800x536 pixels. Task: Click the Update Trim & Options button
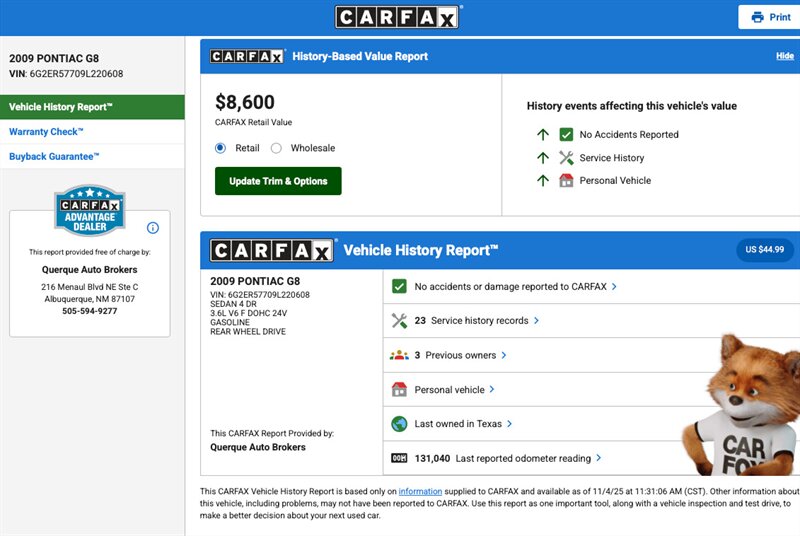coord(278,181)
